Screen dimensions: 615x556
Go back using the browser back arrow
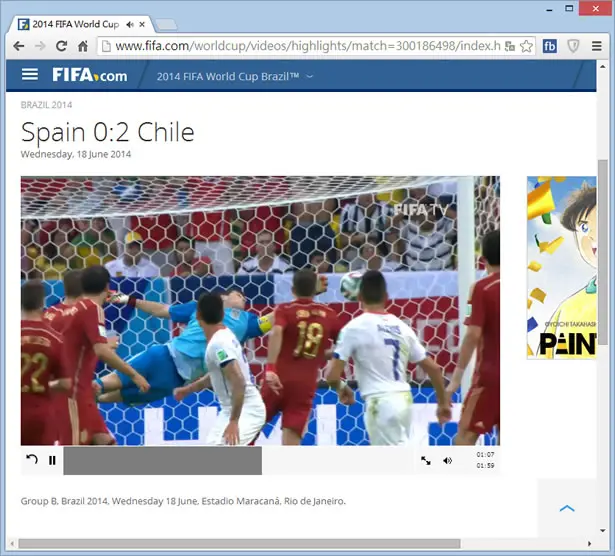(x=19, y=46)
